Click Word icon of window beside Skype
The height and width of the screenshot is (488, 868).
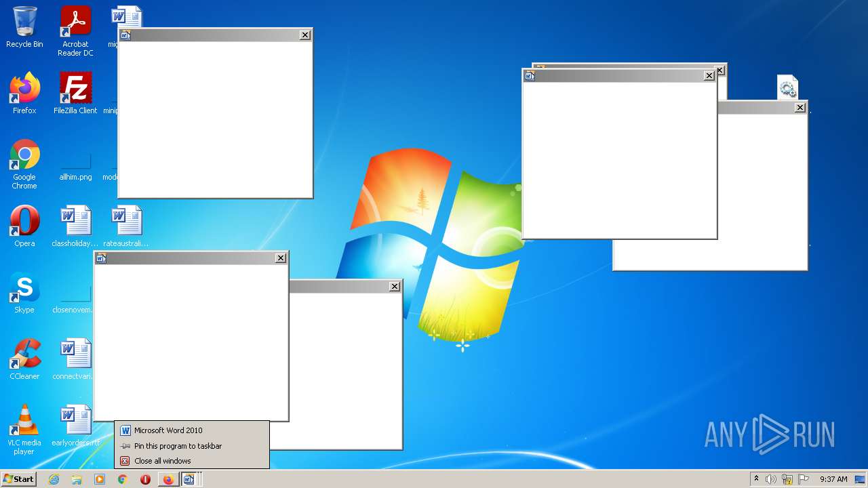(x=100, y=258)
